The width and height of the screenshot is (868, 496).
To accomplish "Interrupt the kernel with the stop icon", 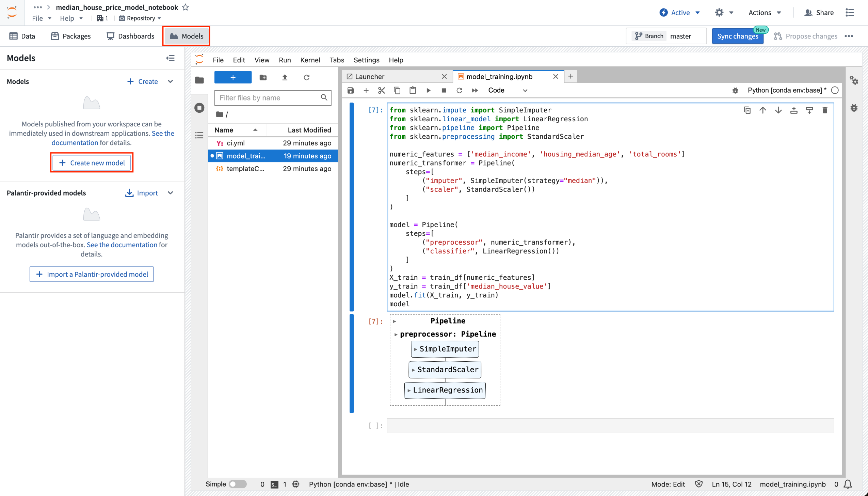I will [x=444, y=90].
